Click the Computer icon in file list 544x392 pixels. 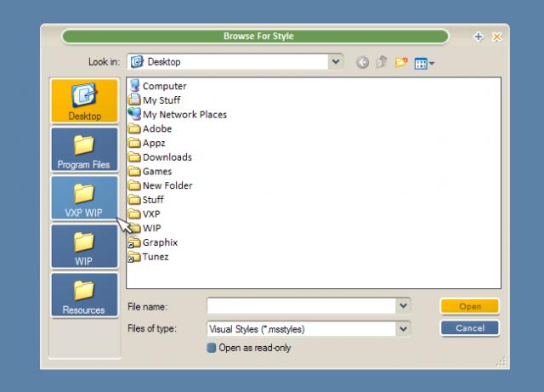pos(134,85)
